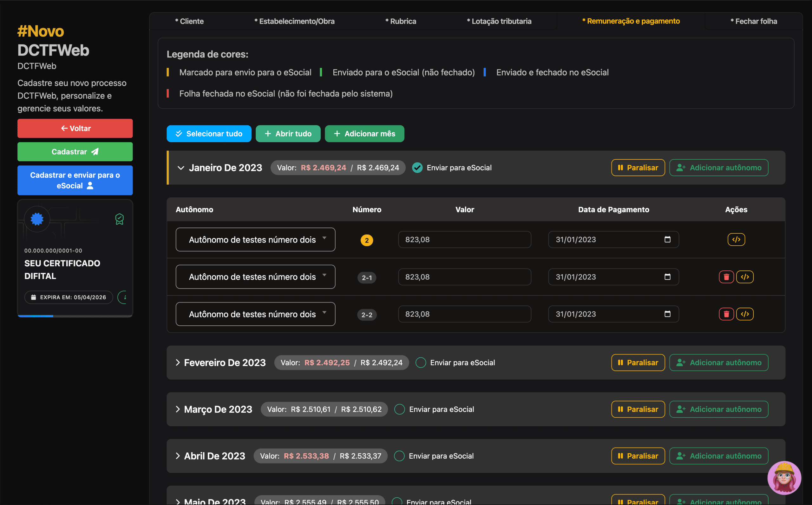Click code icon in first autônomo row
Image resolution: width=812 pixels, height=505 pixels.
736,239
